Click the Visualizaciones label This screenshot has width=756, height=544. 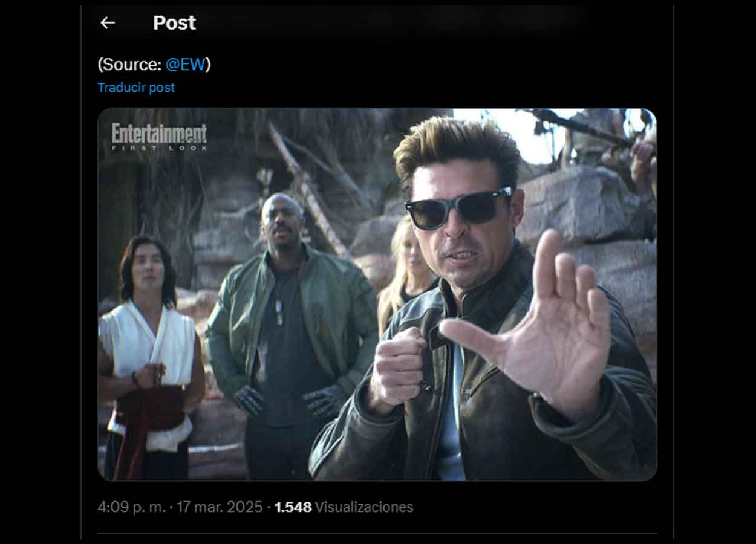click(x=364, y=507)
